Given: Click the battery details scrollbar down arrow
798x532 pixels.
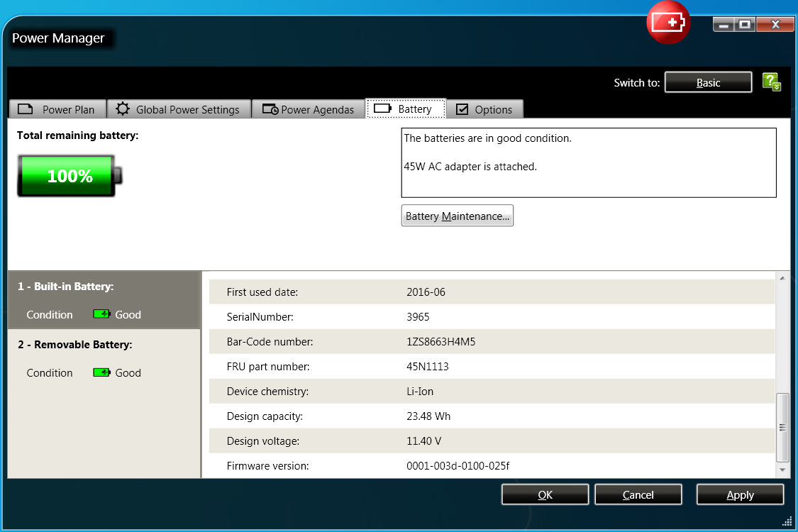Looking at the screenshot, I should (x=782, y=470).
